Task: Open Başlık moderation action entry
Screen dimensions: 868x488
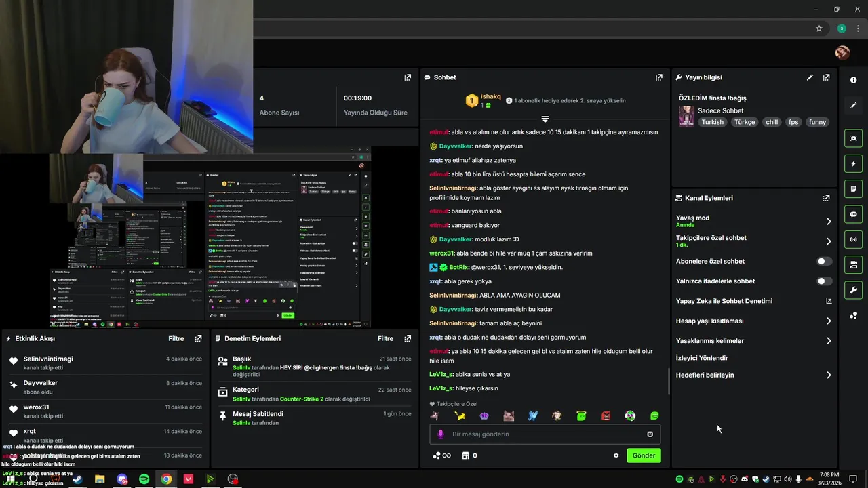Action: [315, 366]
